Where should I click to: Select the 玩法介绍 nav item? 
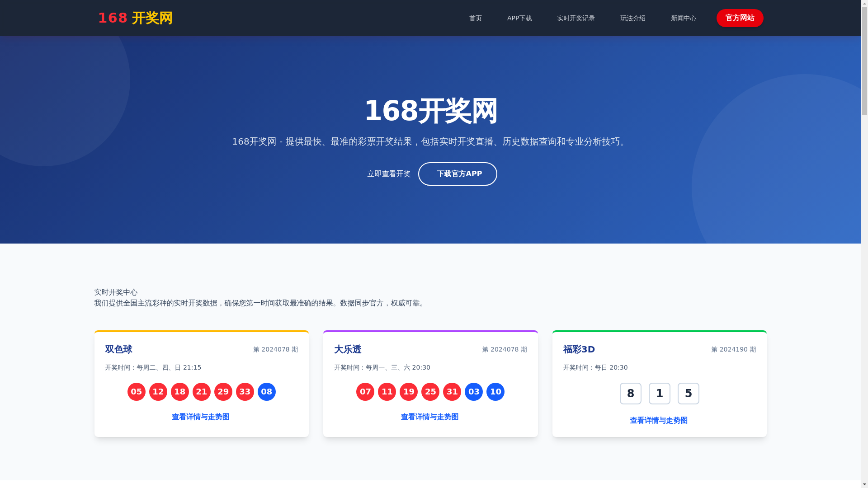click(632, 18)
